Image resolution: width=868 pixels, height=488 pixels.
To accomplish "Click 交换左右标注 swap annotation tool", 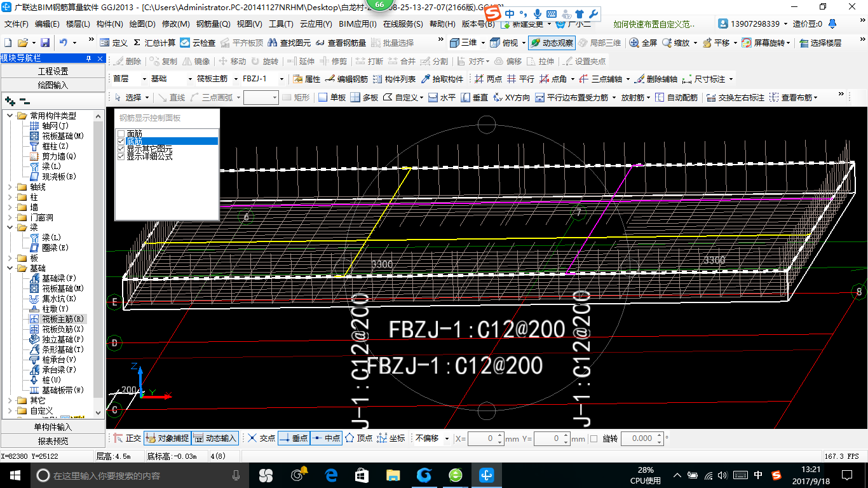I will point(736,97).
